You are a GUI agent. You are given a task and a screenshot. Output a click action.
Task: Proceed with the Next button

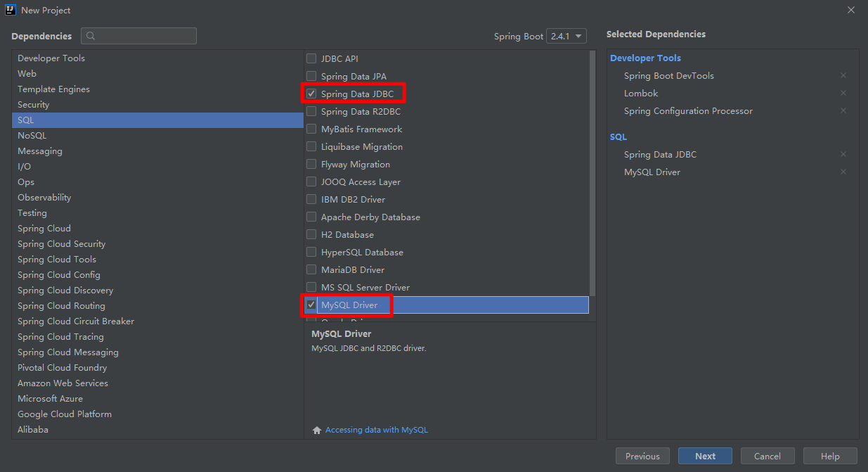pyautogui.click(x=705, y=456)
